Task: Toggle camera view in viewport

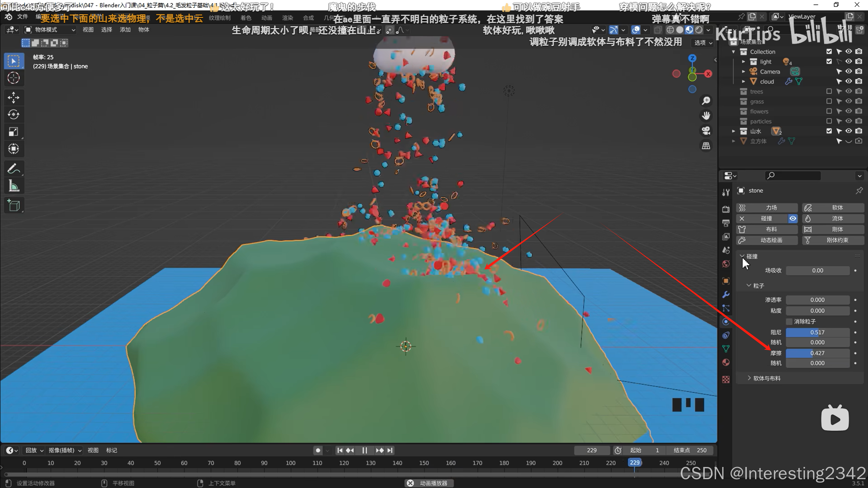Action: pos(706,131)
